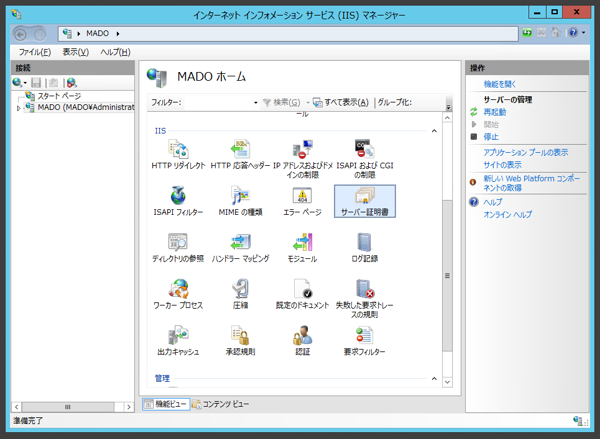The image size is (600, 439).
Task: Click the scroll down arrow in feature view
Action: tap(447, 382)
